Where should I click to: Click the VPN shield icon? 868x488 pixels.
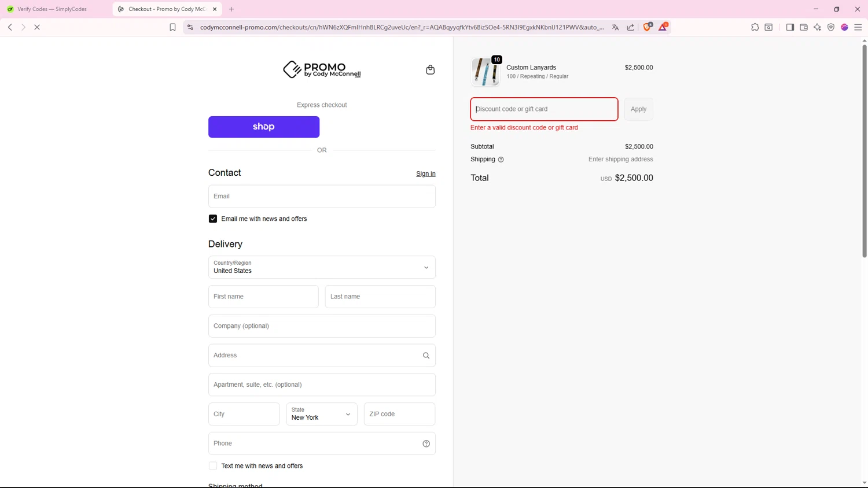(x=831, y=27)
